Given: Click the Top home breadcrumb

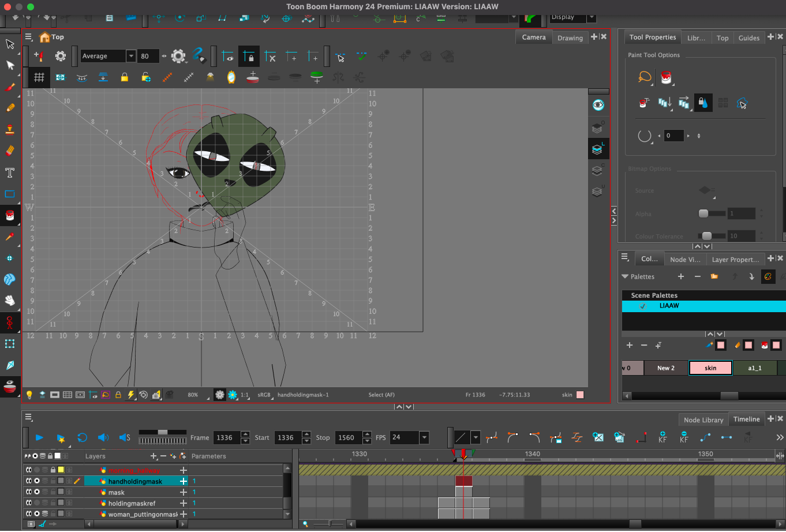Looking at the screenshot, I should coord(51,37).
